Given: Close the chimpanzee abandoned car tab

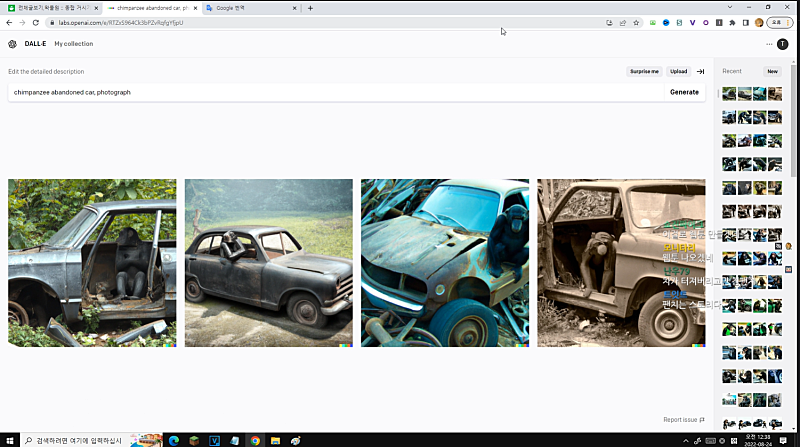Looking at the screenshot, I should 195,8.
